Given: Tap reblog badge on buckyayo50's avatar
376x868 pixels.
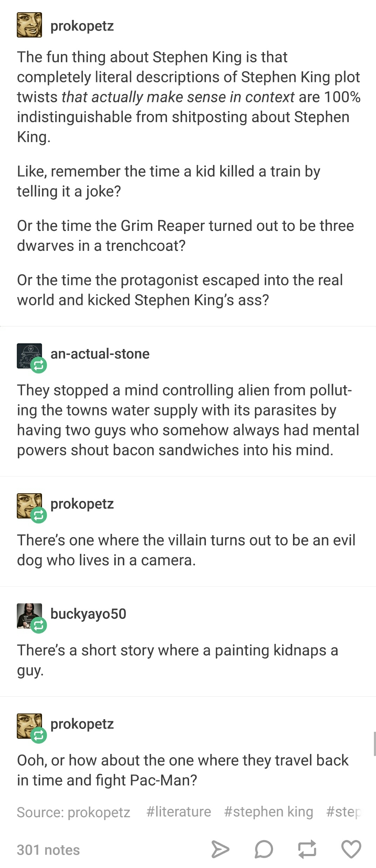Looking at the screenshot, I should click(x=39, y=625).
